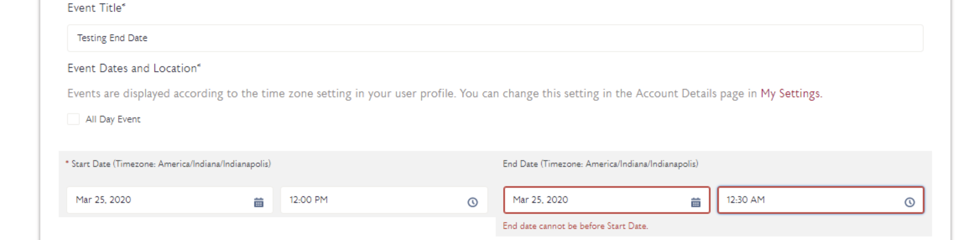Focus the Event Title input field

click(x=495, y=38)
